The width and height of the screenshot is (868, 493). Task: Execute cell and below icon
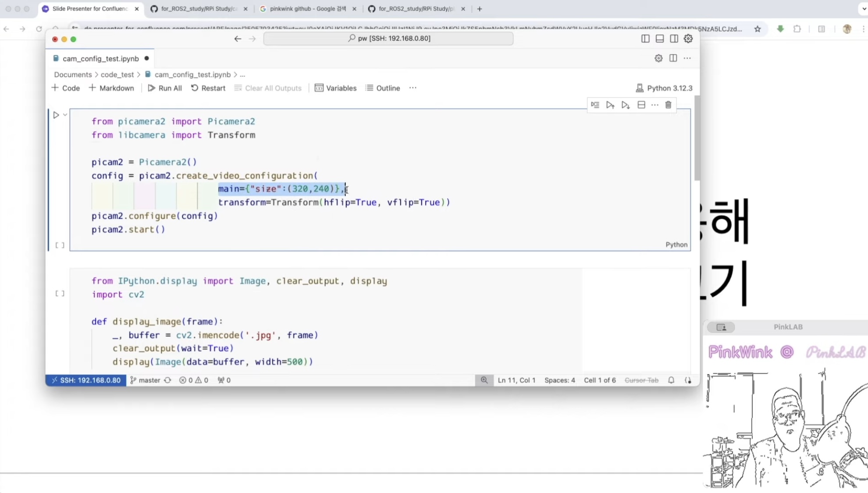626,105
